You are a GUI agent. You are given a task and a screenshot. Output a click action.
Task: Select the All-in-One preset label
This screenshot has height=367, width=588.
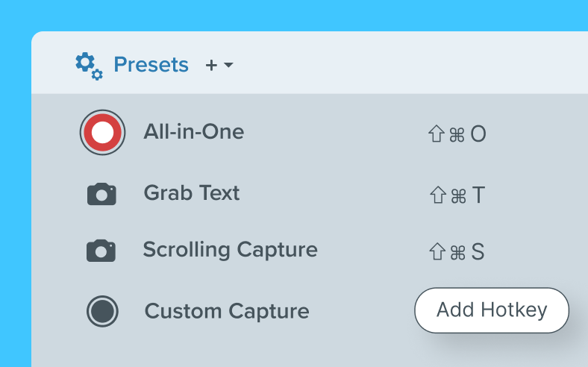click(193, 132)
